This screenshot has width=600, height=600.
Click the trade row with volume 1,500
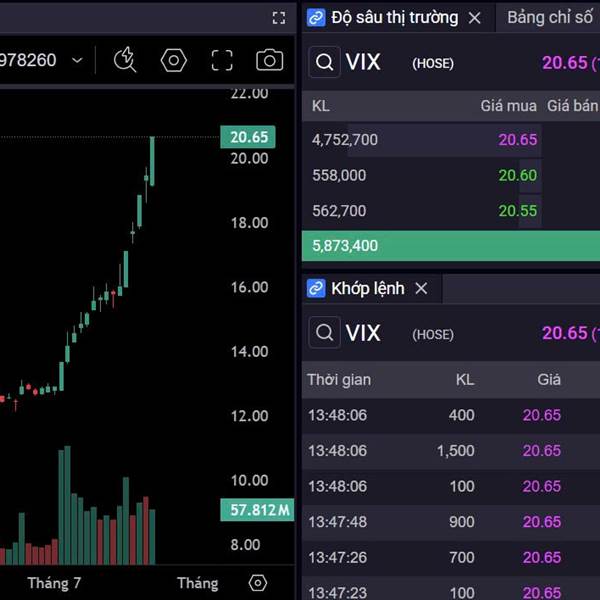[x=451, y=451]
